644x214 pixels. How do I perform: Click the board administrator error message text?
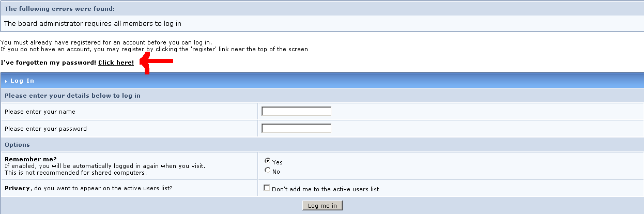(x=93, y=23)
